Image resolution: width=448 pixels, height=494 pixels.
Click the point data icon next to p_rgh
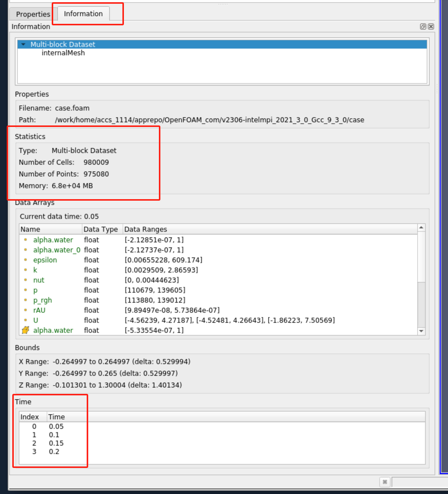25,300
